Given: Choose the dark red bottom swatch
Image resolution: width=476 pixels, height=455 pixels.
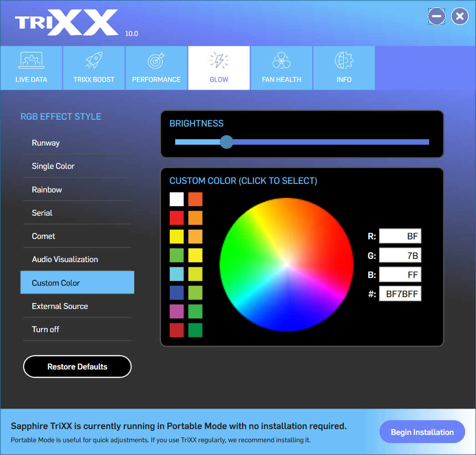Looking at the screenshot, I should (177, 330).
